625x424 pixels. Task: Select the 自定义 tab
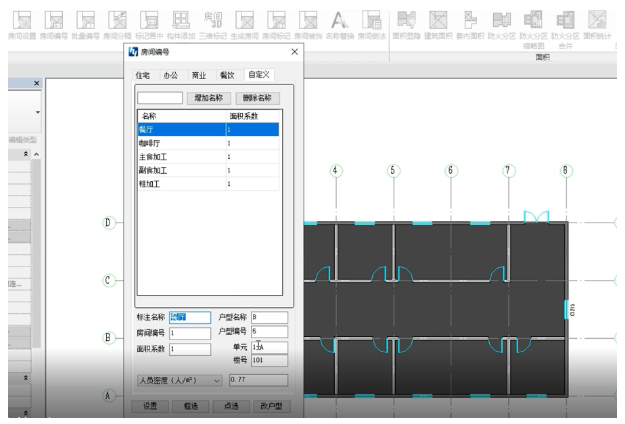coord(259,75)
